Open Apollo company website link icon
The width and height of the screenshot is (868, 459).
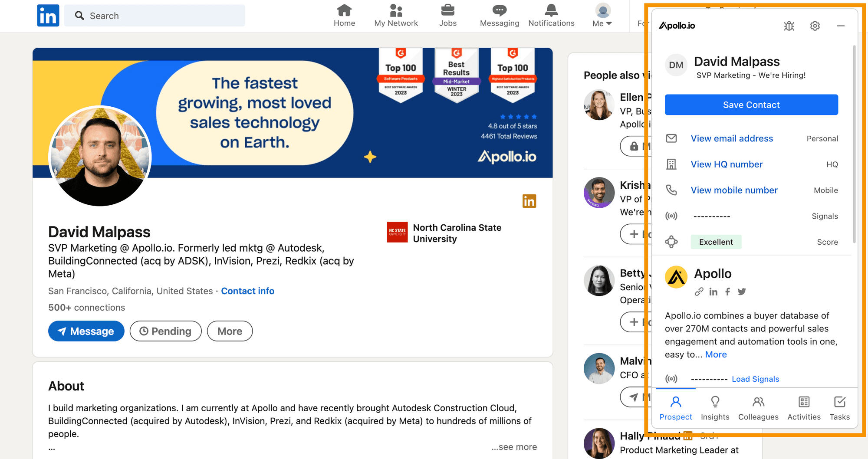click(x=699, y=292)
